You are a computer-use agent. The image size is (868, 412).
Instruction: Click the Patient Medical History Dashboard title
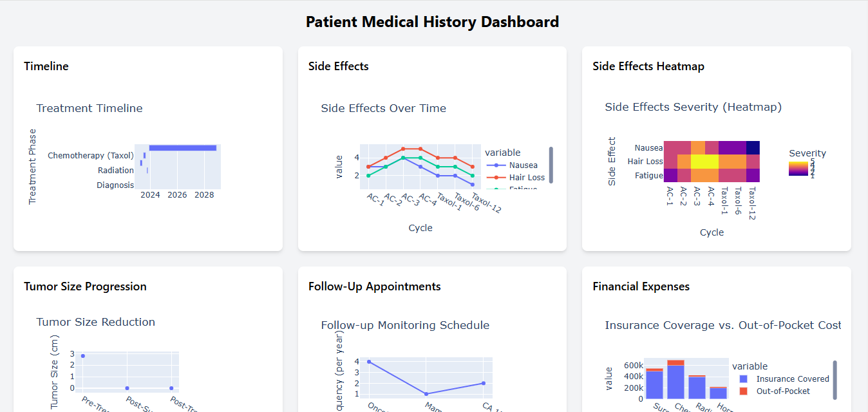tap(432, 22)
